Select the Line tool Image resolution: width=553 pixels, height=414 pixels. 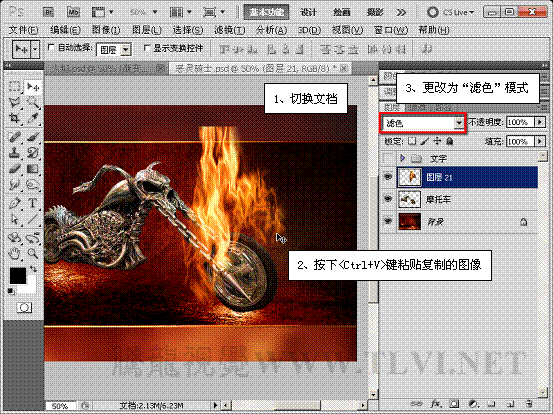click(33, 219)
